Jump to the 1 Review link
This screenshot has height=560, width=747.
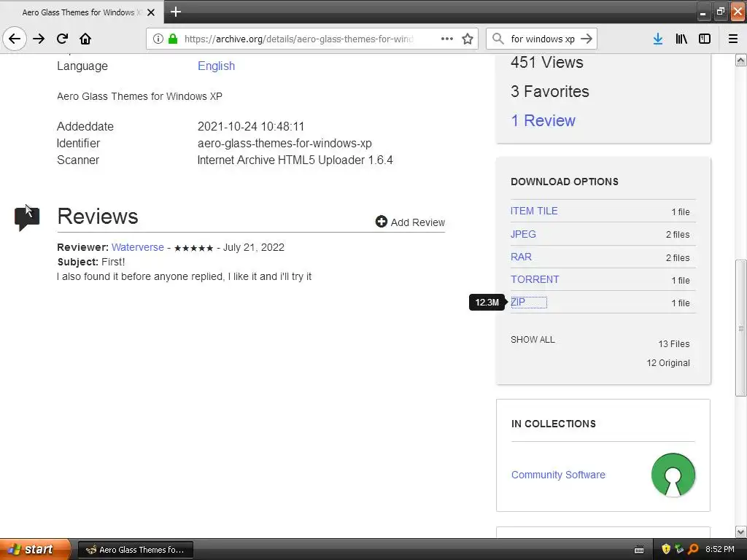543,120
